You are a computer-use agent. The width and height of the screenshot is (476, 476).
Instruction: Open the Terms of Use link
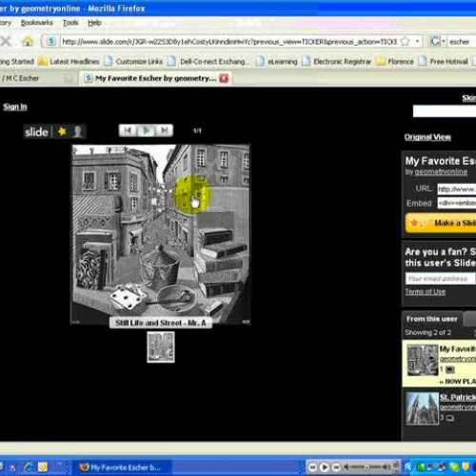click(x=426, y=291)
